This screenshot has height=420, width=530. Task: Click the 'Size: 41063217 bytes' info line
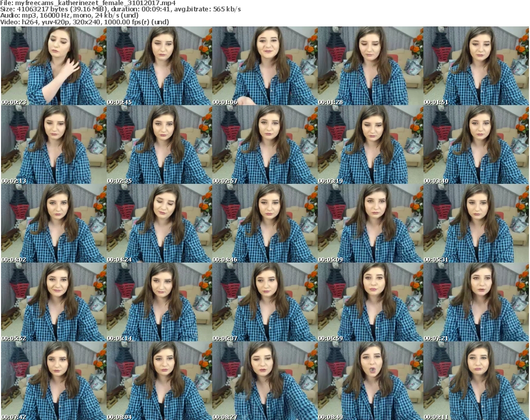pyautogui.click(x=120, y=9)
